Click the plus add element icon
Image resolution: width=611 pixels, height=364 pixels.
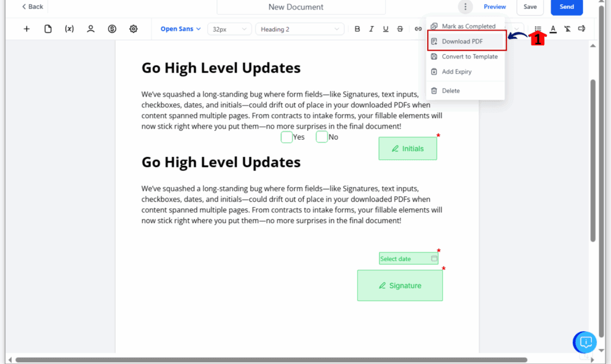[26, 29]
